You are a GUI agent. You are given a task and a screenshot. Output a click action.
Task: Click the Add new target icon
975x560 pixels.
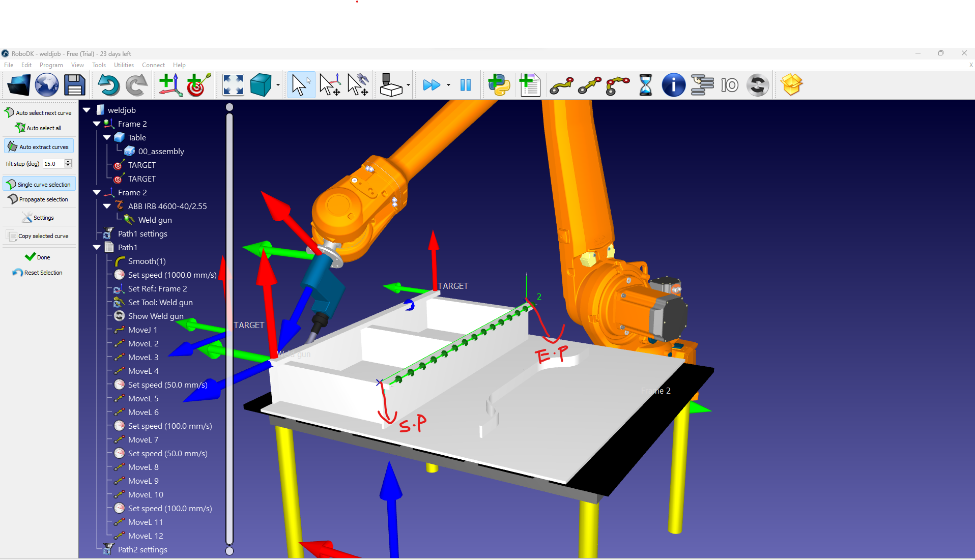coord(198,85)
